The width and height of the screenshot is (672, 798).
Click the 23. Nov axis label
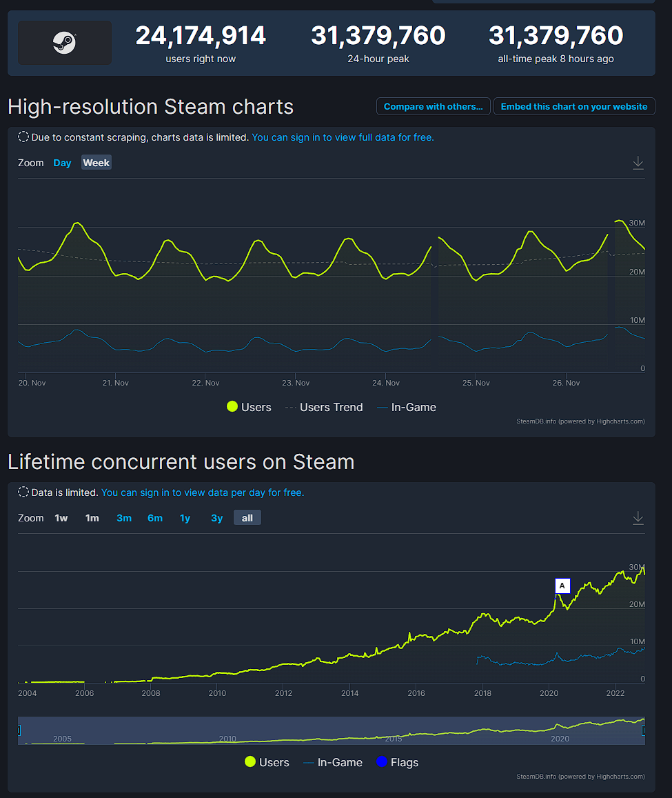point(296,383)
